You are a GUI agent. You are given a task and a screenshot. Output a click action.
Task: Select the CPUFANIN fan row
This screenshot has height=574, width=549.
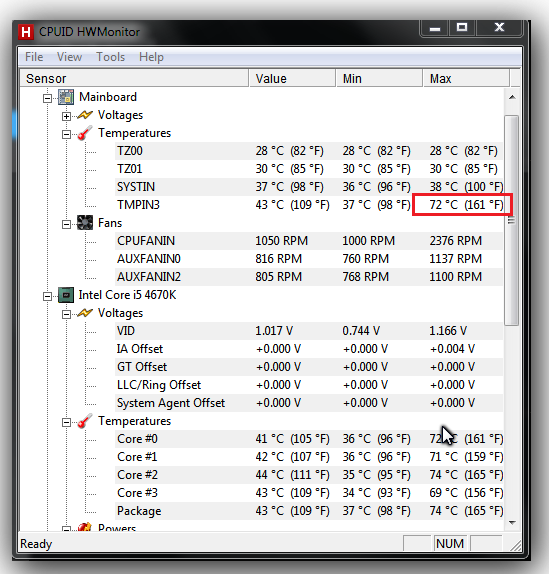[x=309, y=241]
